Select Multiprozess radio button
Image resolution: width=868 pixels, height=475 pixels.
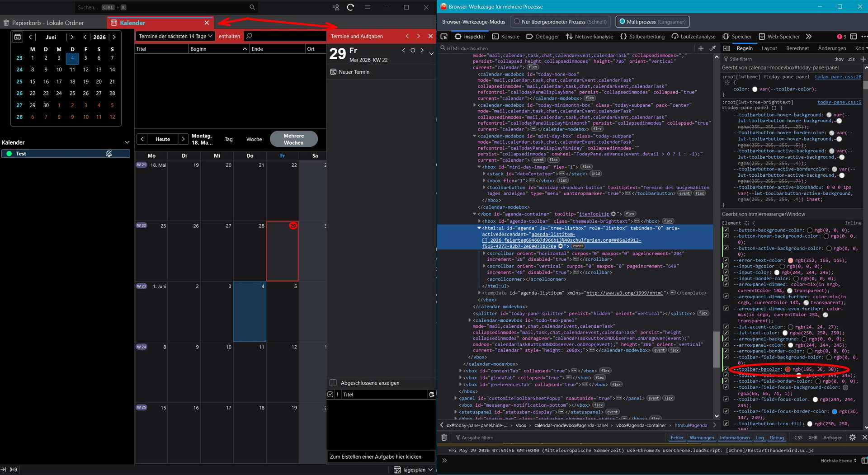pyautogui.click(x=623, y=21)
